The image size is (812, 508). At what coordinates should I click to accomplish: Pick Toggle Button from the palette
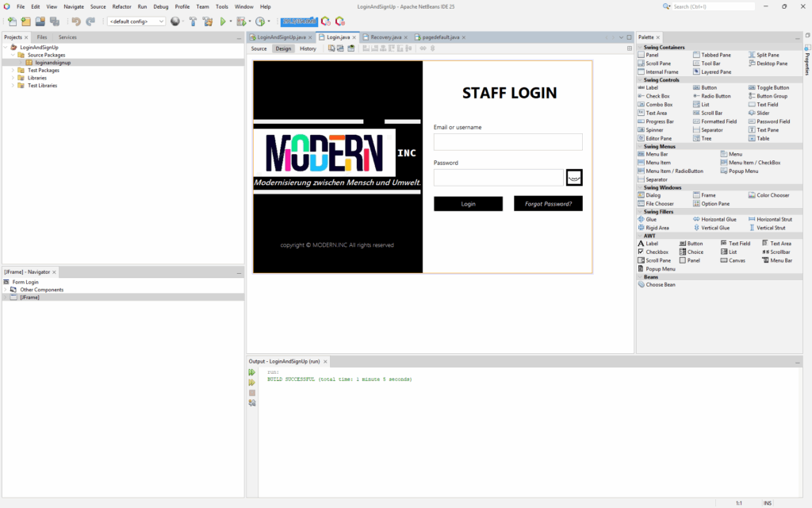coord(769,87)
